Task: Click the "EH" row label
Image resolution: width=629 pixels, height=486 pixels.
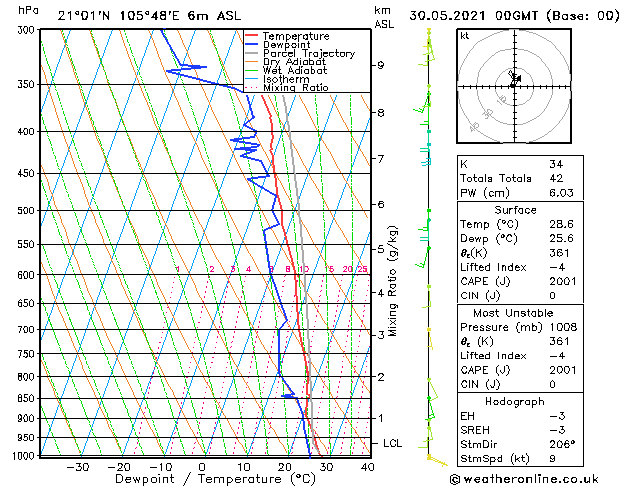Action: click(x=467, y=416)
